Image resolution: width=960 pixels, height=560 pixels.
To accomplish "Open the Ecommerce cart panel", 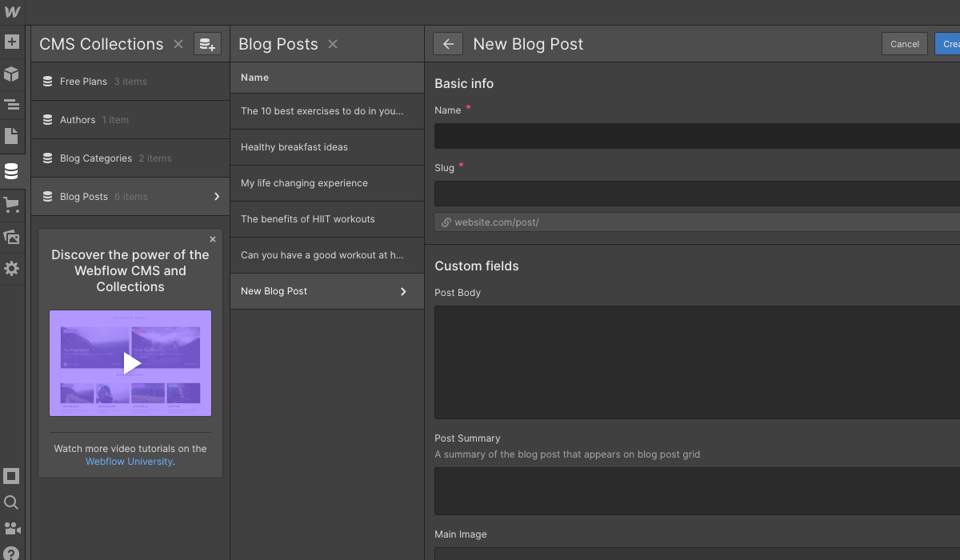I will pos(11,205).
